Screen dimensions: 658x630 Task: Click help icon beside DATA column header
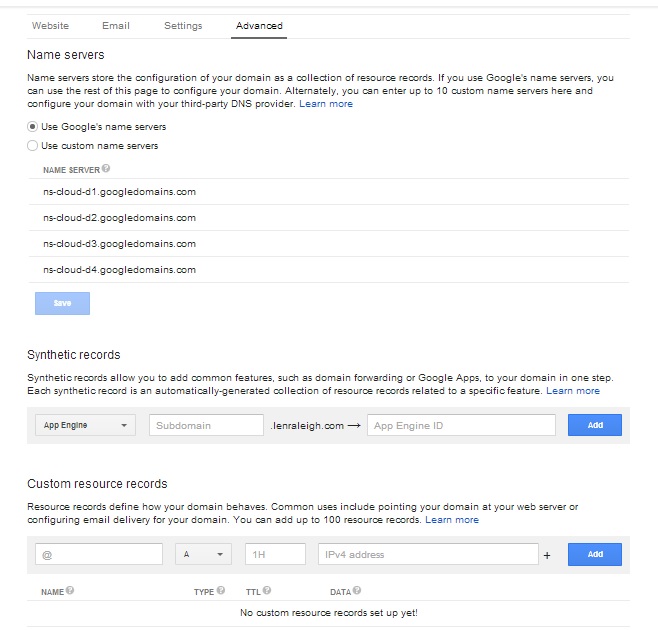tap(357, 590)
